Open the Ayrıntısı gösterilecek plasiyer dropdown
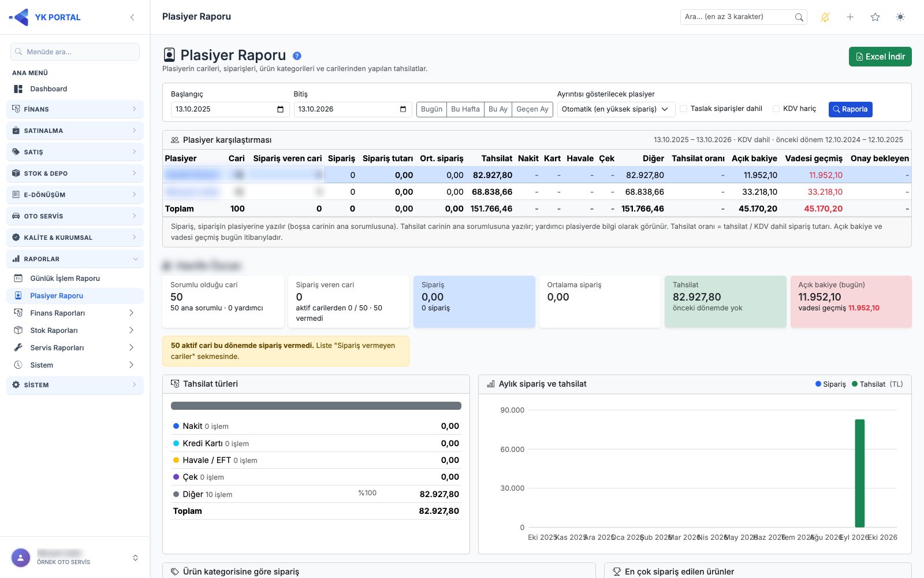This screenshot has width=924, height=578. point(616,109)
